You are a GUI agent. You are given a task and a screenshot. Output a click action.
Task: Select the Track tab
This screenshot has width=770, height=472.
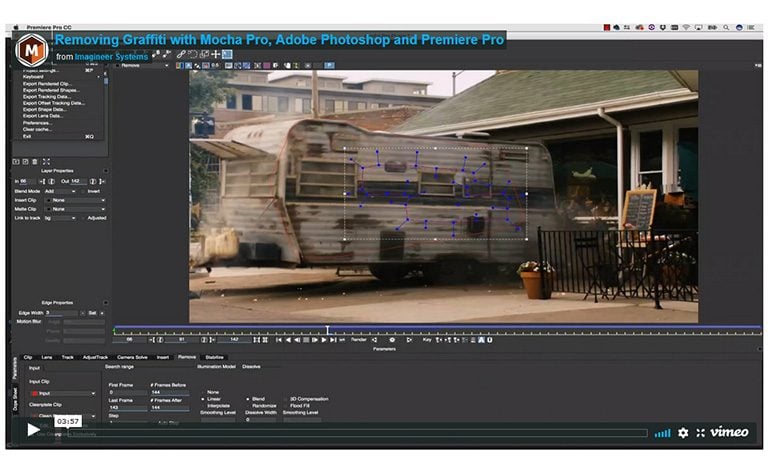point(67,357)
